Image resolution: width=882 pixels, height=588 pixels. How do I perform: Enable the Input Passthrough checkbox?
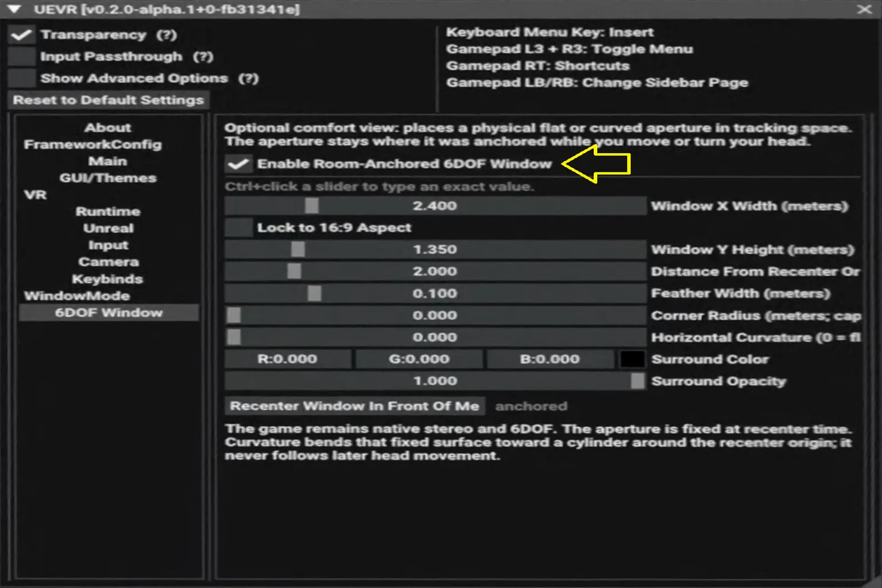[x=22, y=57]
